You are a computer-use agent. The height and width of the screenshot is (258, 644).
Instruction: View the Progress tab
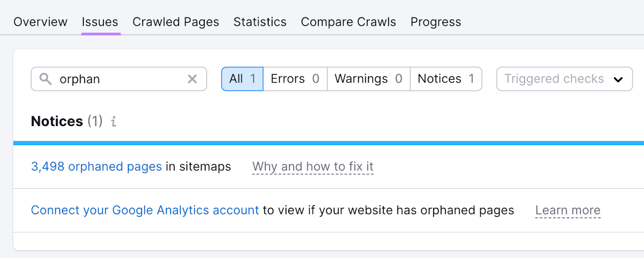[x=436, y=22]
